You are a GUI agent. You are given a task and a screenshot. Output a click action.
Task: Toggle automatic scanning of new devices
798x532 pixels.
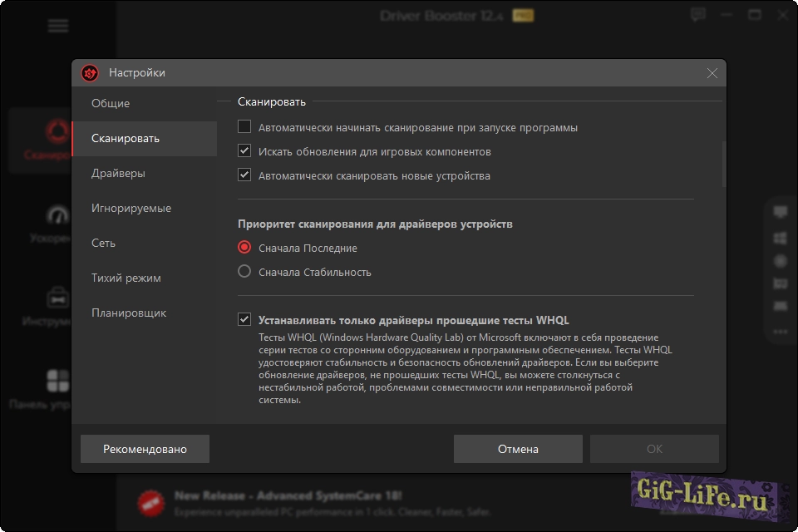[244, 175]
